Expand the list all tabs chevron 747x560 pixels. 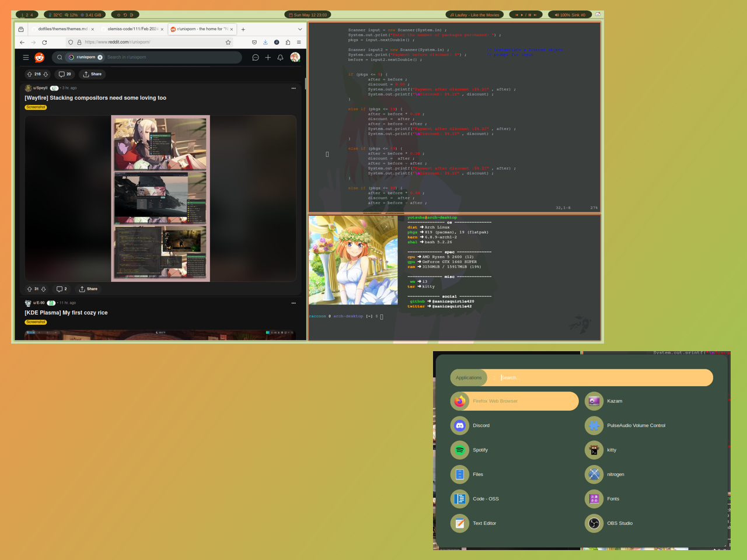[x=300, y=29]
